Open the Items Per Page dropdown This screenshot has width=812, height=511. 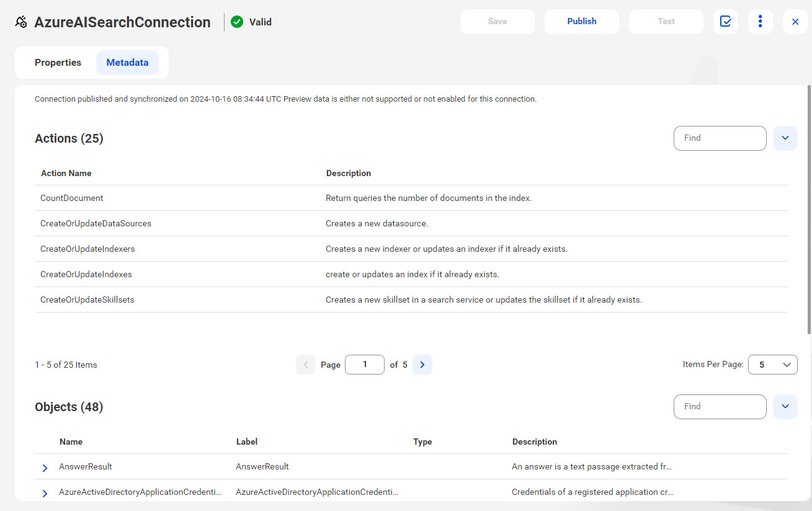pos(773,365)
